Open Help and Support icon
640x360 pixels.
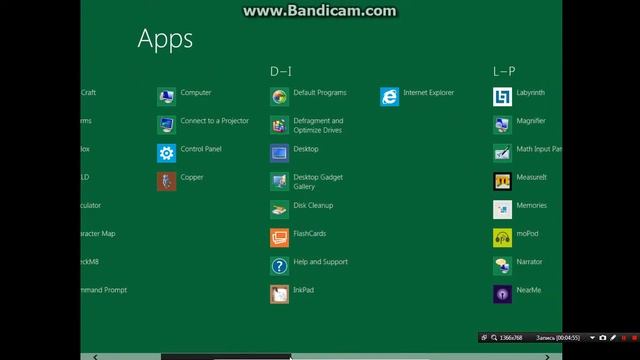pos(280,266)
